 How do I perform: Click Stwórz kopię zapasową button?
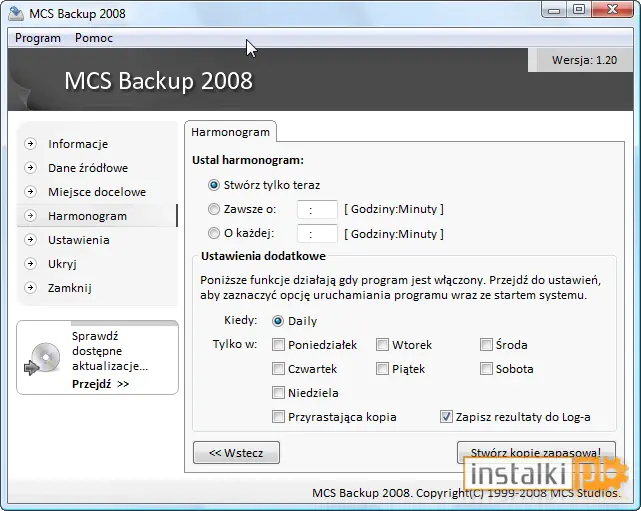536,452
